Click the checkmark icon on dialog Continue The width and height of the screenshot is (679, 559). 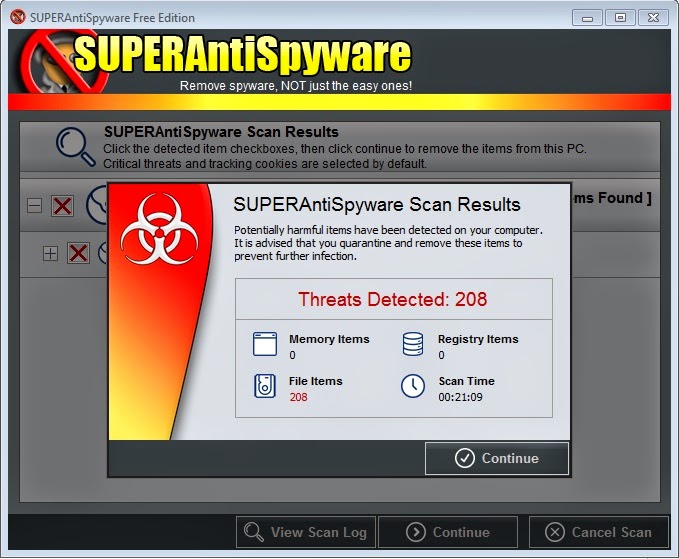tap(465, 458)
